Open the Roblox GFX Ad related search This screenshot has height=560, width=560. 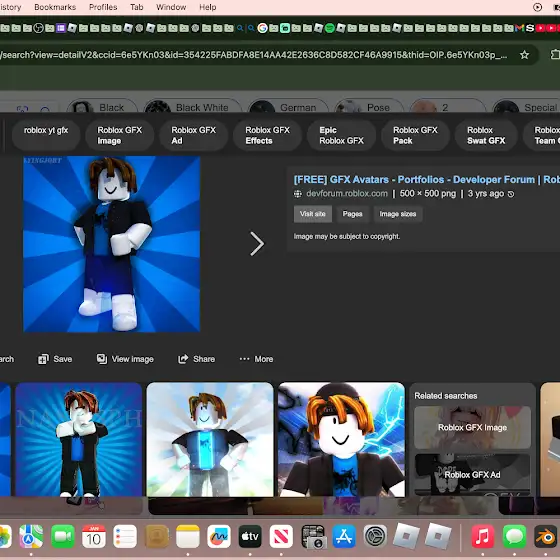pyautogui.click(x=472, y=475)
